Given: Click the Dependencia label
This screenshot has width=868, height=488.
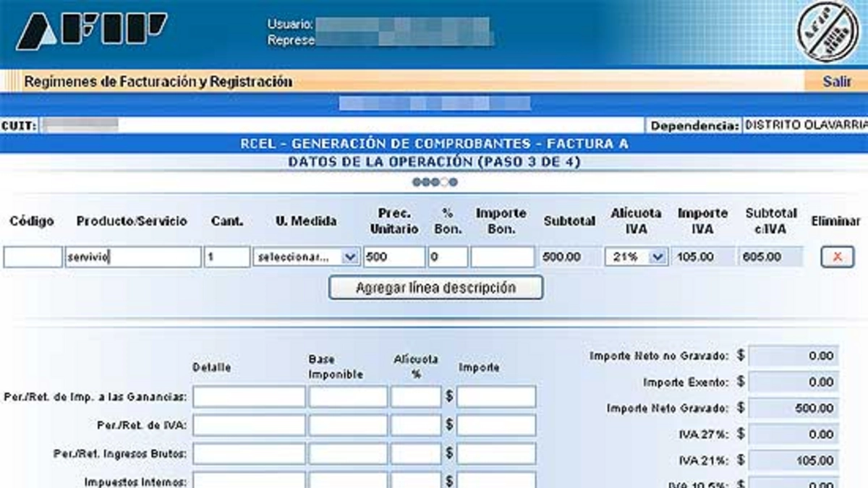Looking at the screenshot, I should point(695,126).
